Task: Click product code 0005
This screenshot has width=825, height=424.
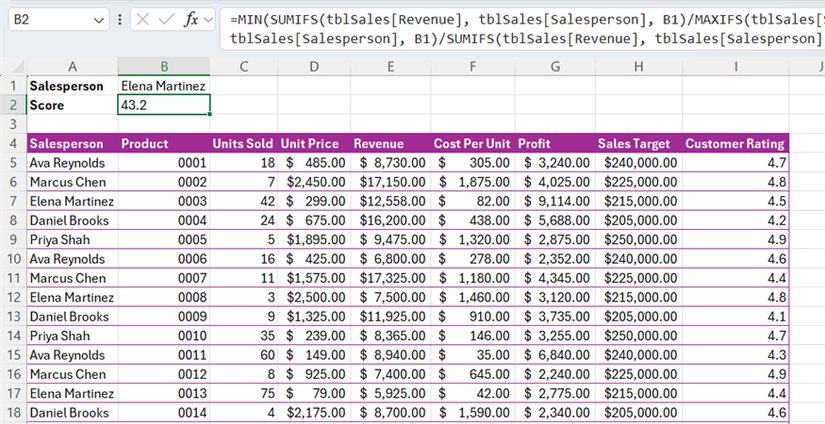Action: tap(192, 240)
